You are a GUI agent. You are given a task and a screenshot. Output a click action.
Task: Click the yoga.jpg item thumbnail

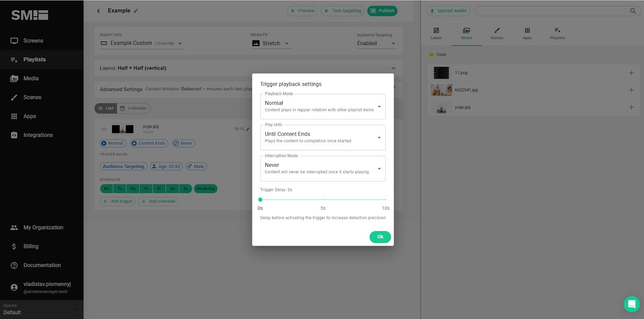coord(123,129)
